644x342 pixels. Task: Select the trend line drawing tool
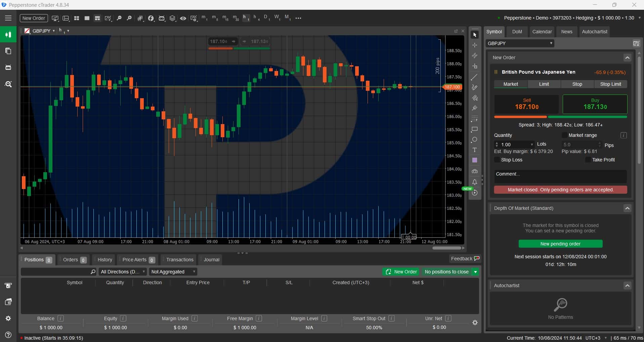point(475,77)
